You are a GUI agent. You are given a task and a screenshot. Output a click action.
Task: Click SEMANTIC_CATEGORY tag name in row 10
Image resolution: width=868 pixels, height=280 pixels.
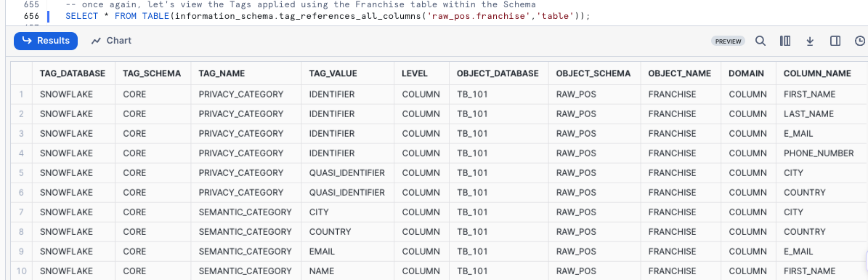pos(245,271)
